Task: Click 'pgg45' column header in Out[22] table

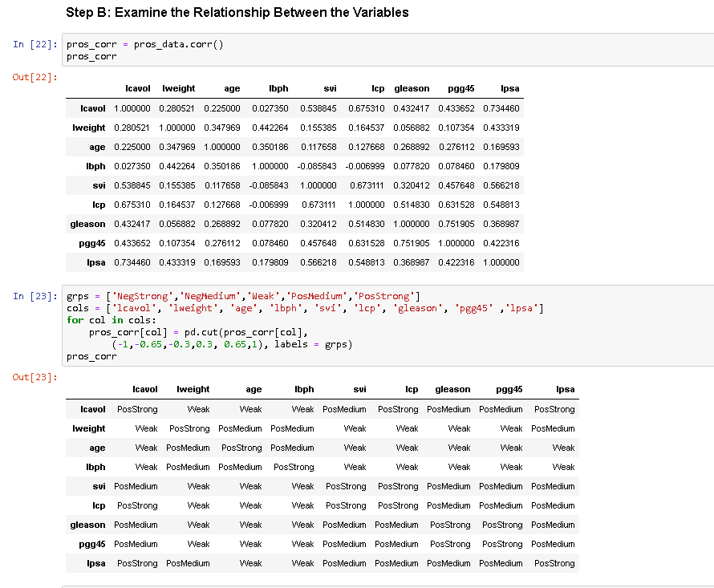Action: point(460,88)
